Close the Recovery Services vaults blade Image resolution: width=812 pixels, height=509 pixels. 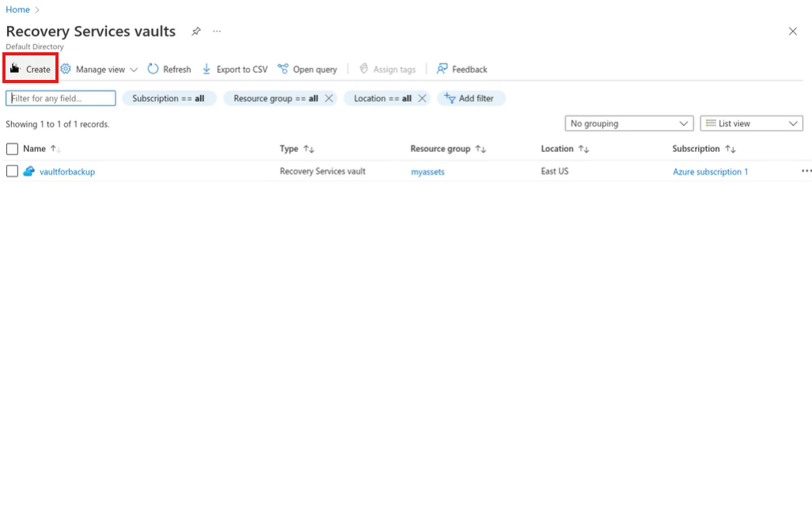click(792, 32)
